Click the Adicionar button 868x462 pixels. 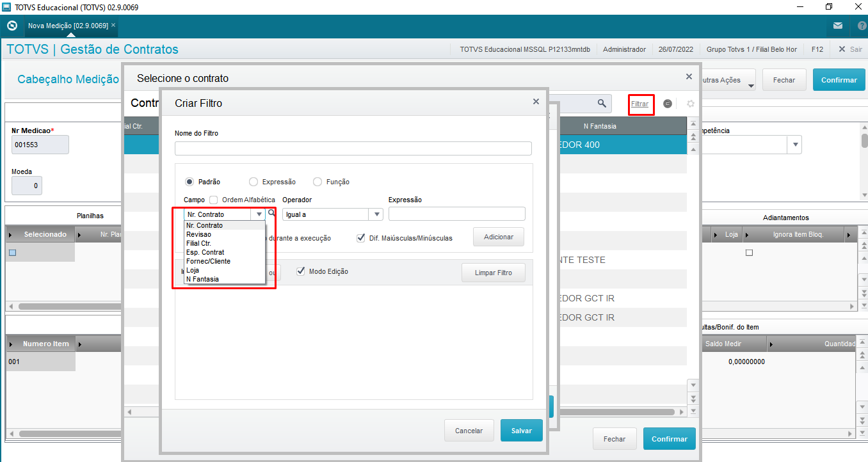coord(499,237)
